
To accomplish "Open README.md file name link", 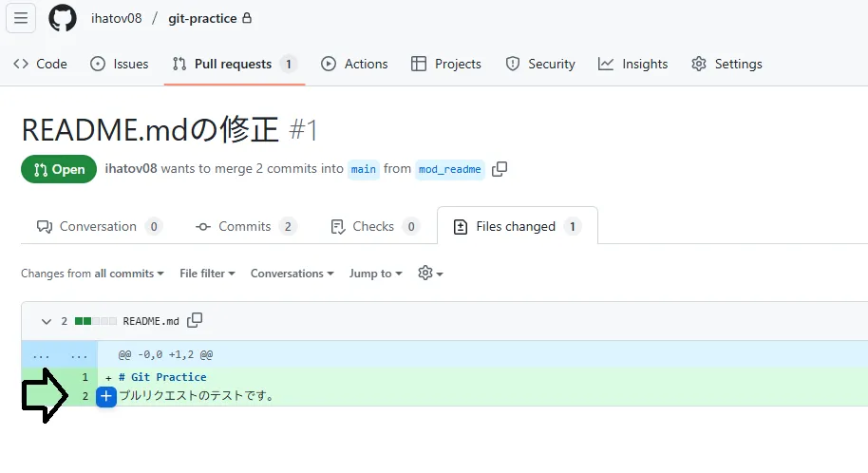I will (x=151, y=321).
